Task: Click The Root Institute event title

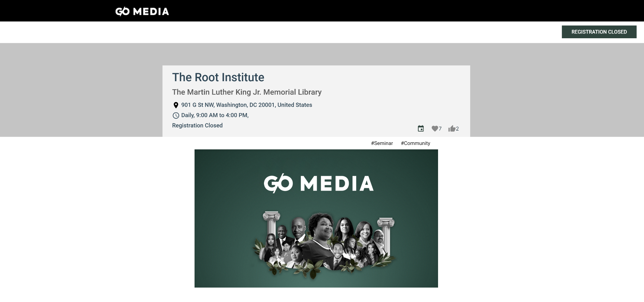Action: [x=218, y=78]
